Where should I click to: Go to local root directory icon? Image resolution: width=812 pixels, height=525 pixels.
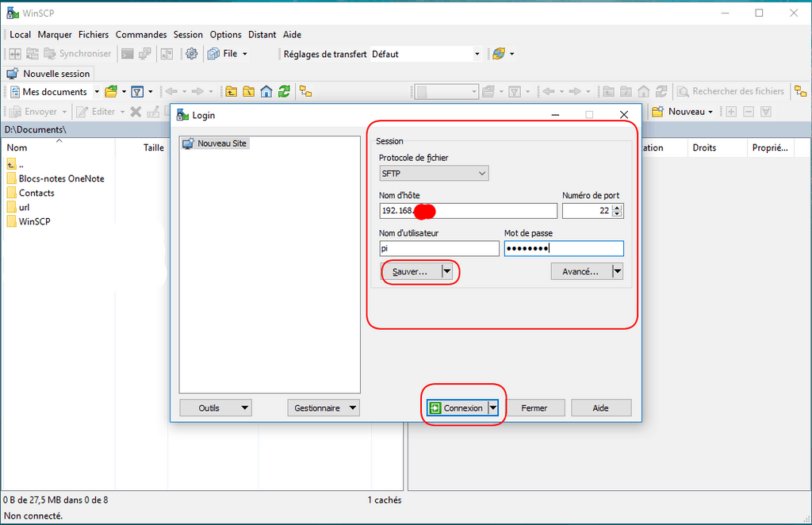pyautogui.click(x=248, y=92)
